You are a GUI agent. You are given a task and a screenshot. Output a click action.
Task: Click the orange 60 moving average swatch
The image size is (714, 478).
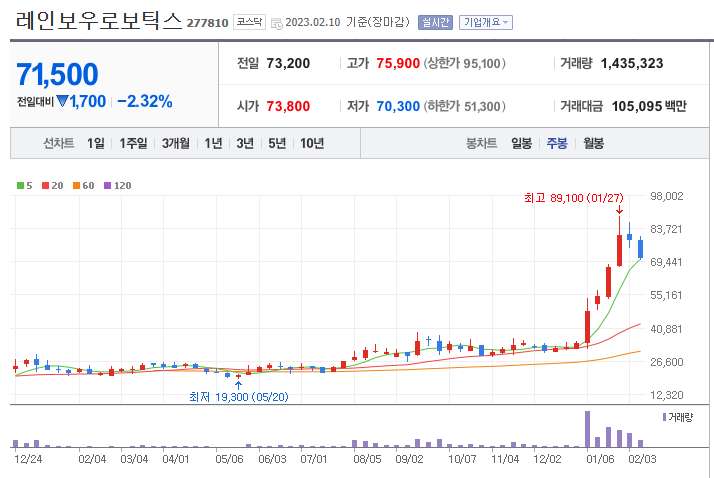pyautogui.click(x=76, y=185)
